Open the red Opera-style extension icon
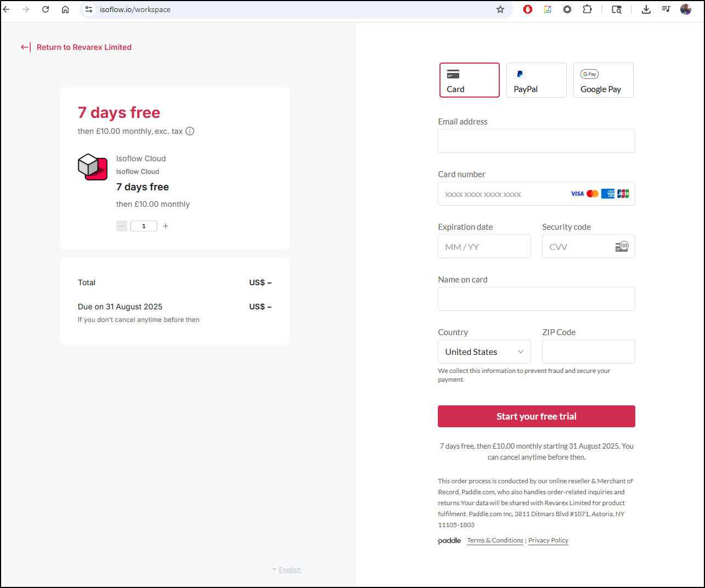 point(528,9)
